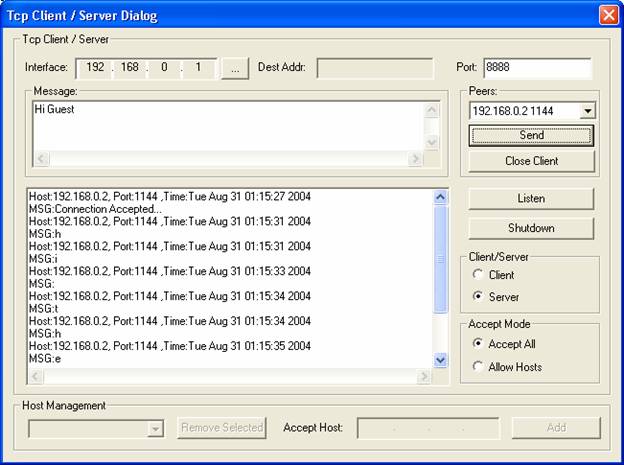
Task: Click the Shutdown button
Action: coord(531,228)
